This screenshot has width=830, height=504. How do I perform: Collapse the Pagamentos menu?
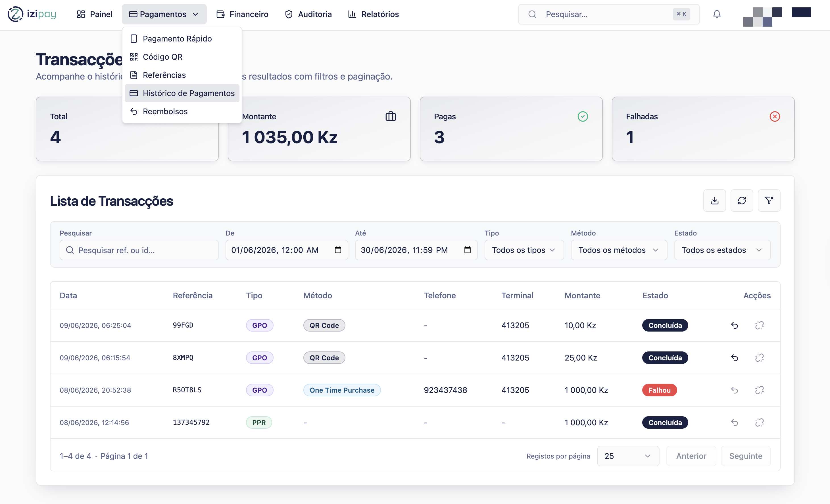pyautogui.click(x=164, y=14)
